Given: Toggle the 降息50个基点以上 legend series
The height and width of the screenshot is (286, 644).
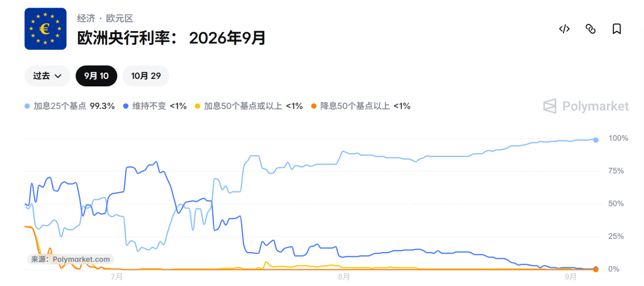Looking at the screenshot, I should (361, 106).
